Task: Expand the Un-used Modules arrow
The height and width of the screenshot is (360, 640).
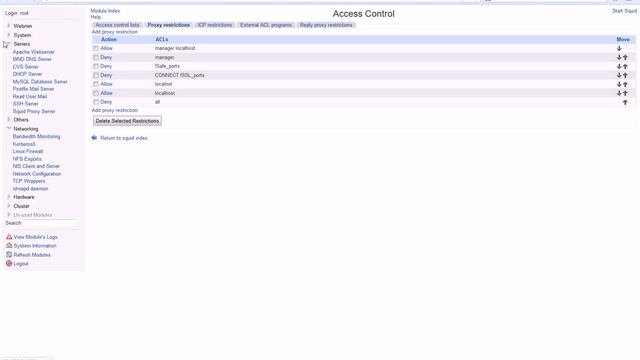Action: tap(9, 215)
